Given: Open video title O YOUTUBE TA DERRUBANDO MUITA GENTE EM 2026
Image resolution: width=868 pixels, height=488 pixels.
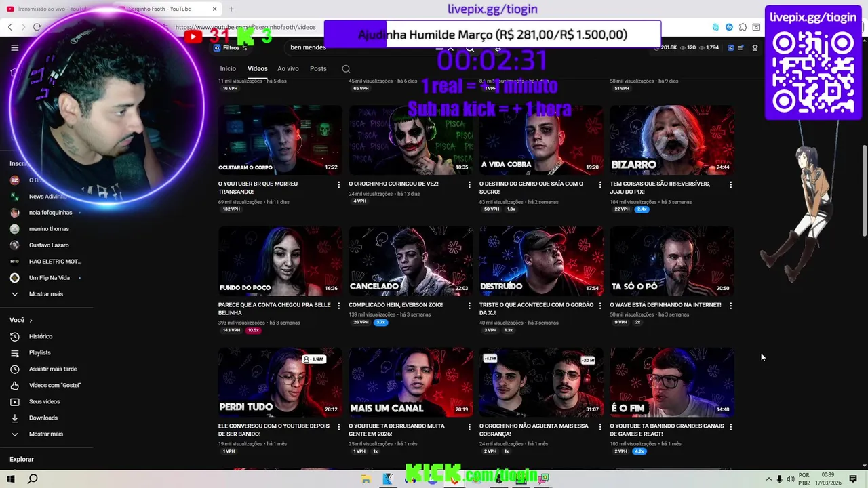Looking at the screenshot, I should [397, 430].
